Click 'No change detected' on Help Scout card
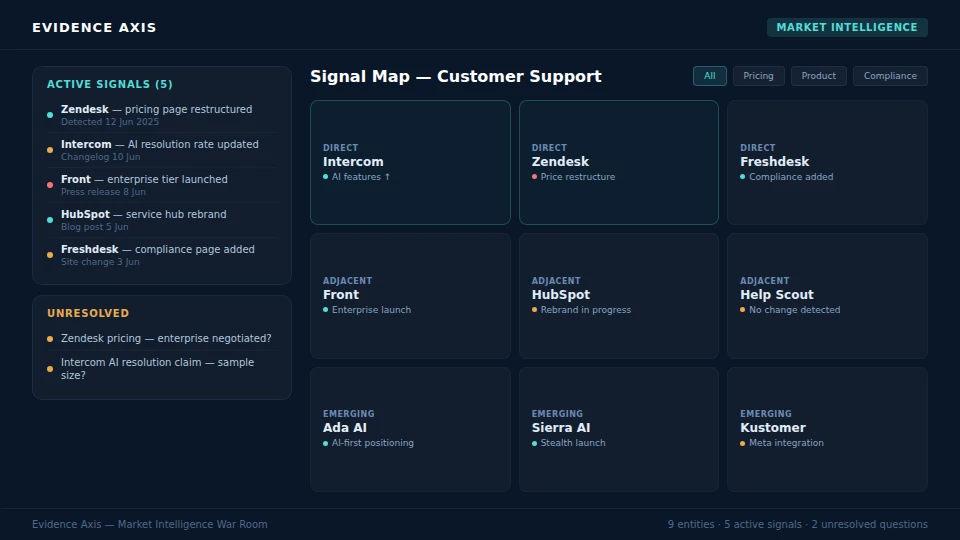Viewport: 960px width, 540px height. point(790,310)
